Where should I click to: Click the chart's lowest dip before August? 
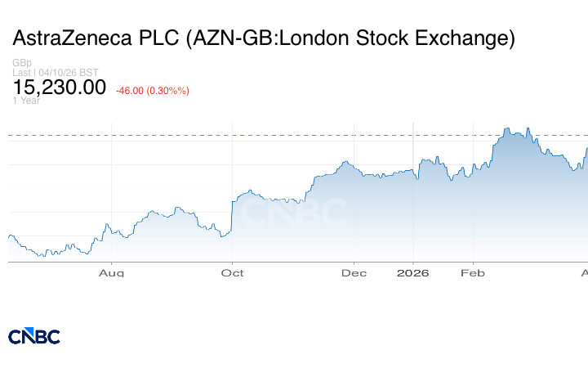[41, 256]
